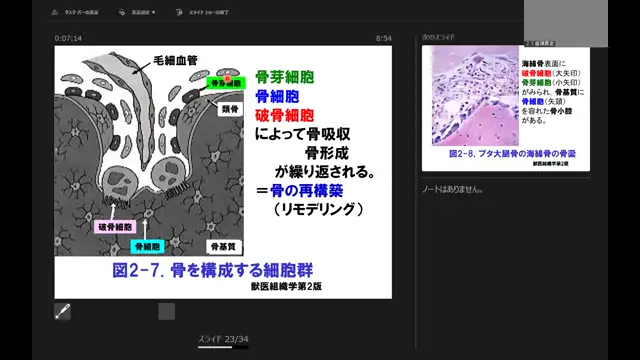Click スライドショーの終了 to end the show

[x=209, y=12]
